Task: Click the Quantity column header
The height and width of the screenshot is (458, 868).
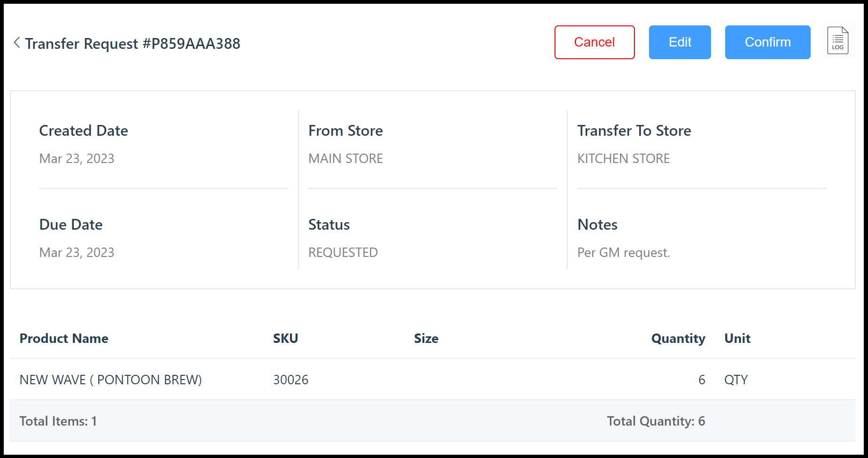Action: point(678,339)
